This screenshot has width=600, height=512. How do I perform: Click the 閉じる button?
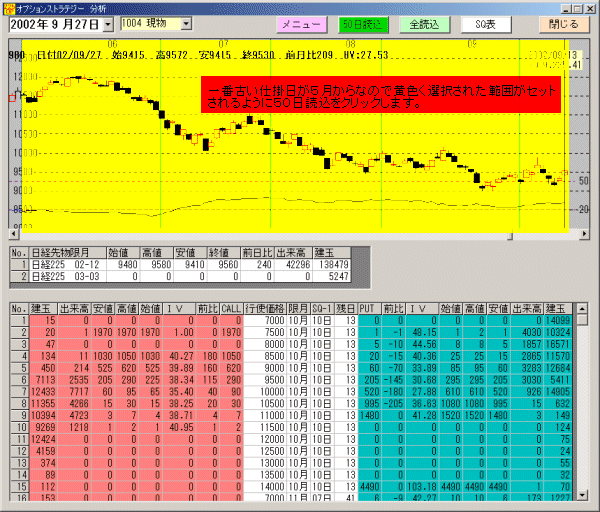pos(564,25)
